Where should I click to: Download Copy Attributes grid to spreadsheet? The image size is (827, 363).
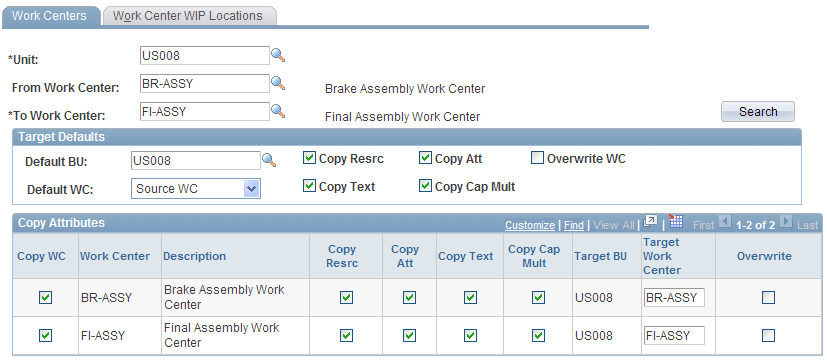(676, 222)
